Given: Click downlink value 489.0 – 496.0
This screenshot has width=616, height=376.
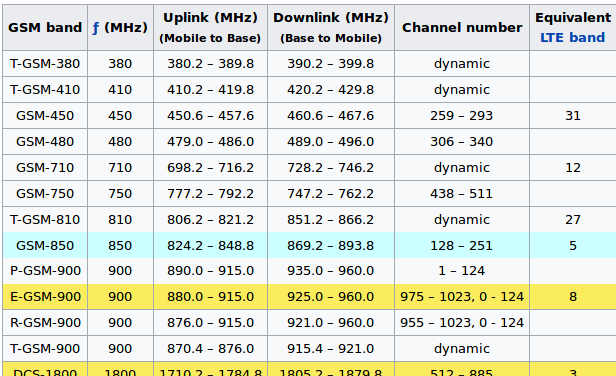Looking at the screenshot, I should point(331,141).
